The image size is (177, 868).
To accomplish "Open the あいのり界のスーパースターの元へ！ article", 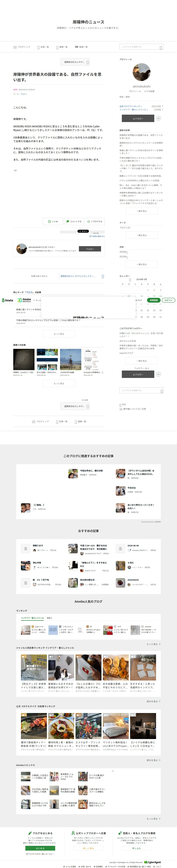I will pyautogui.click(x=135, y=508).
